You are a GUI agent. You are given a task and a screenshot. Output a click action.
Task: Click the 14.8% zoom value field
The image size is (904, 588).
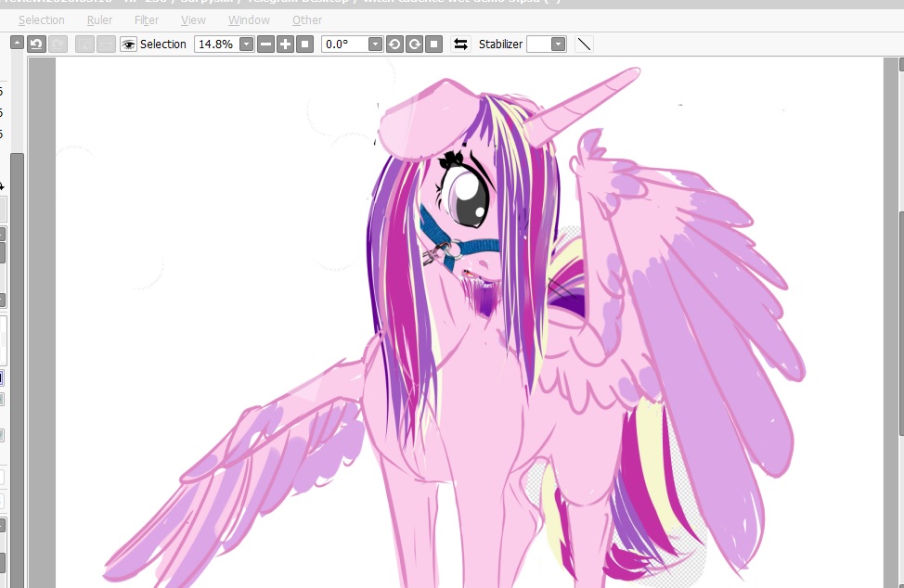click(217, 45)
